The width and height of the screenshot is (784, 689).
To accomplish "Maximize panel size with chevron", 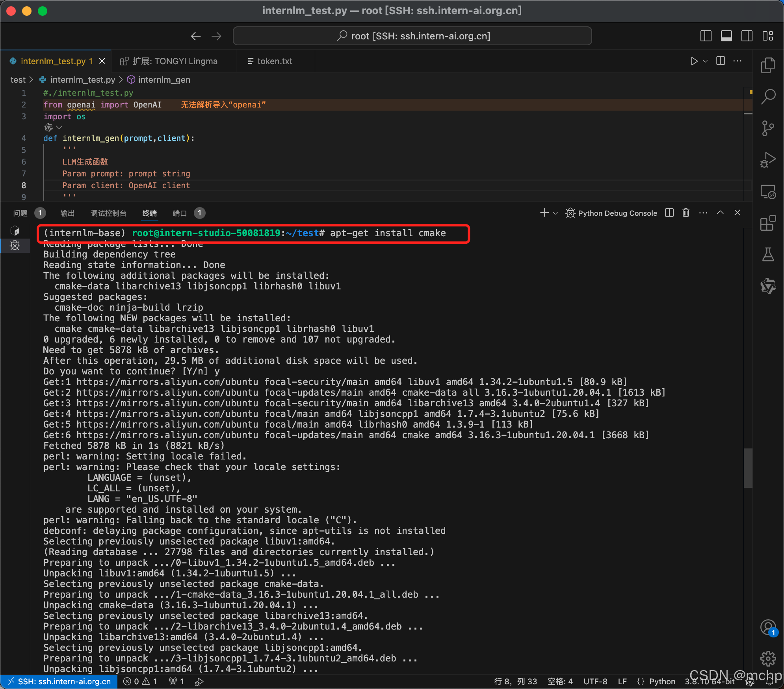I will click(x=720, y=213).
